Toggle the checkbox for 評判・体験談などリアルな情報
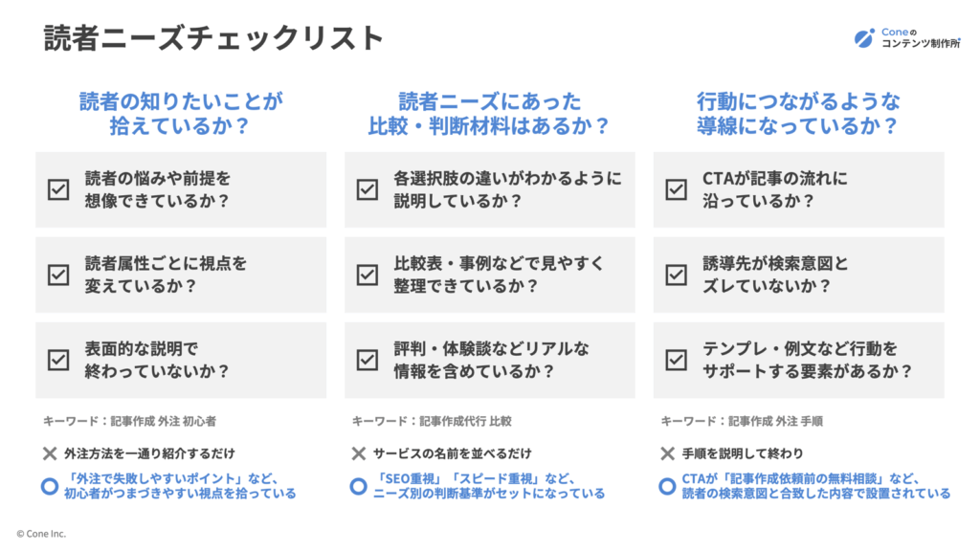The width and height of the screenshot is (980, 551). 367,360
